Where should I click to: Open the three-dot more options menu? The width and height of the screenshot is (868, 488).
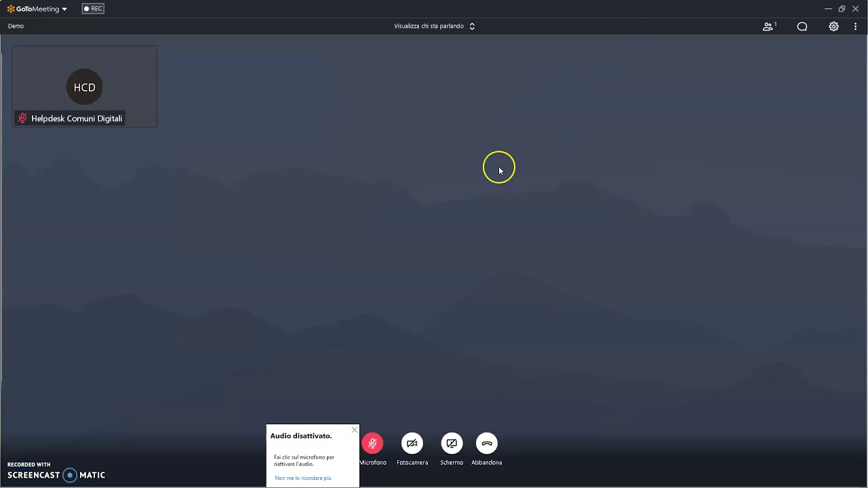tap(855, 26)
